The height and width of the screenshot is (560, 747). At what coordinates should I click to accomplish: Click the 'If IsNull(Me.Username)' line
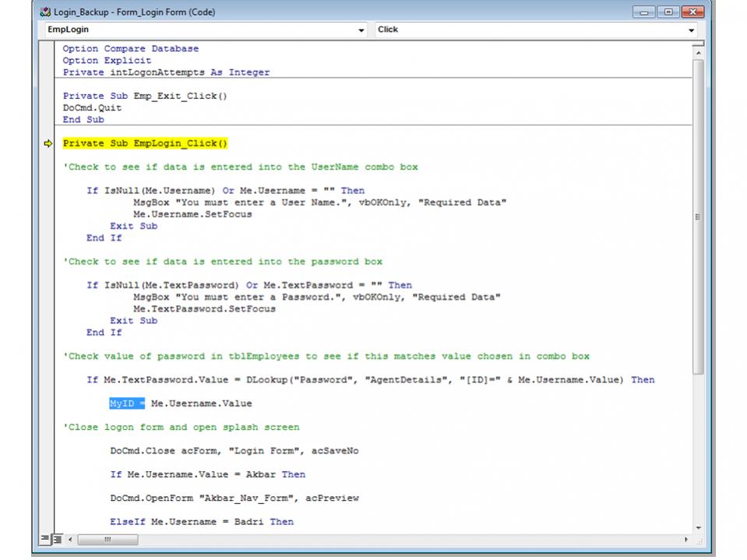point(225,191)
